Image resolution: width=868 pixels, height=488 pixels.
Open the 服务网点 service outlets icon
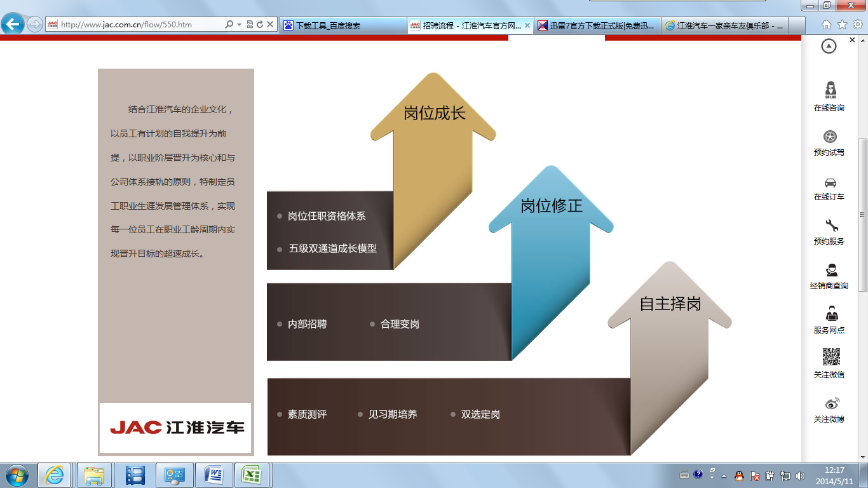(831, 313)
